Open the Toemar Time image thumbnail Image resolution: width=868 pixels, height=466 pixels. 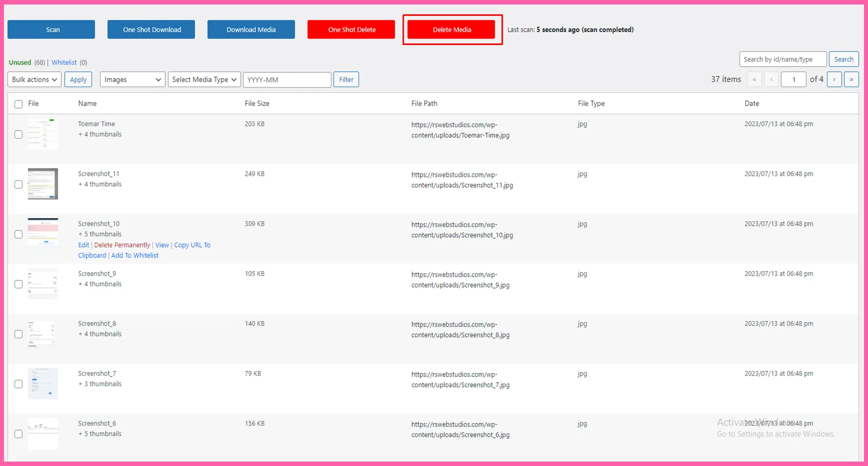click(x=43, y=134)
